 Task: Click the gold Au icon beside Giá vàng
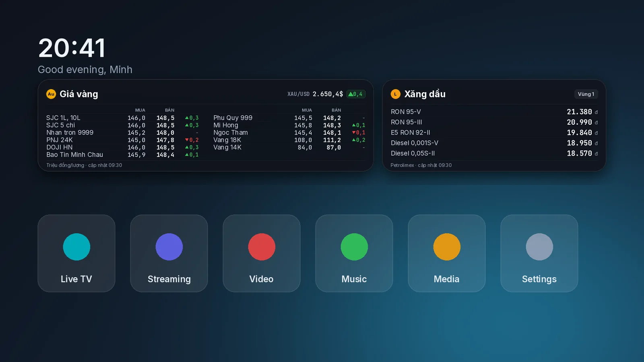pos(51,94)
